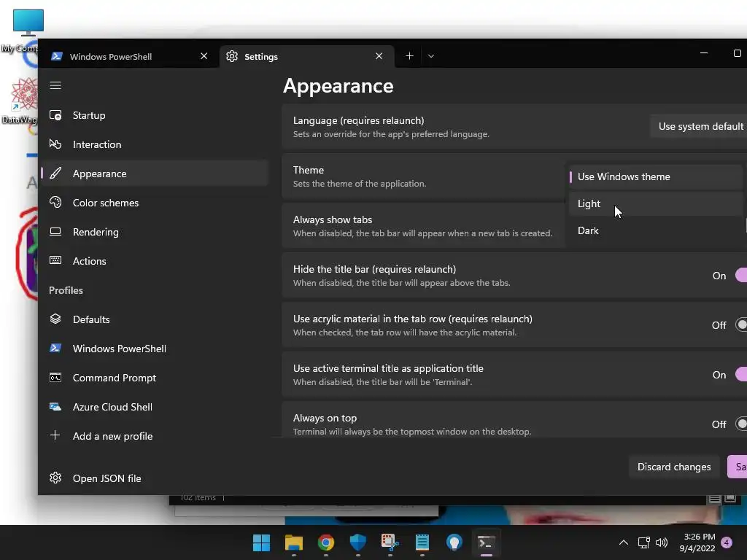Open the network icon in system tray
The width and height of the screenshot is (747, 560).
click(x=643, y=542)
